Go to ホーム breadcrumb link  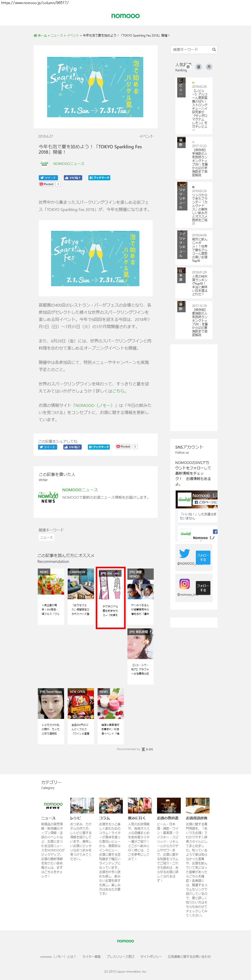click(x=40, y=35)
